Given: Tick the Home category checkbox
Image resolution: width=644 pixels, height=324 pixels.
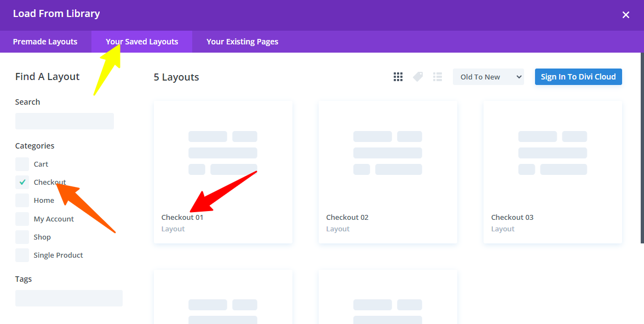Looking at the screenshot, I should [x=22, y=200].
